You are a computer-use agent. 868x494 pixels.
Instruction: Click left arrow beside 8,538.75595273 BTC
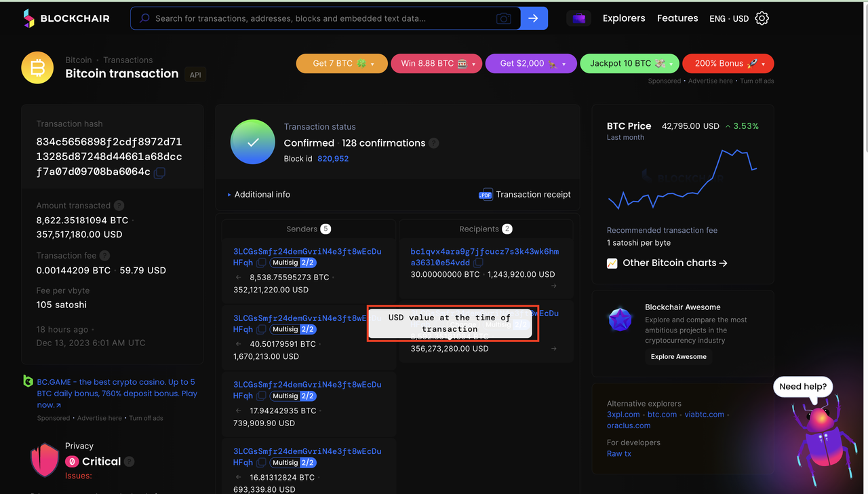[238, 278]
